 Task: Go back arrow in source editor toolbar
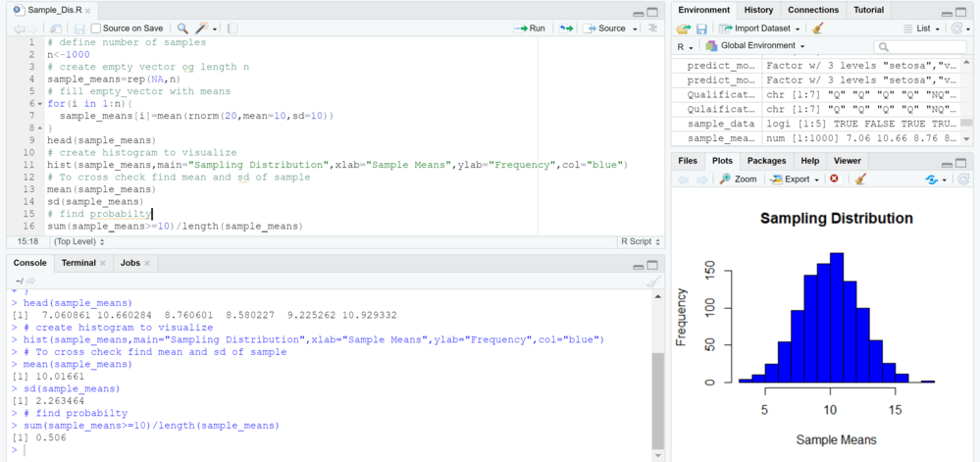coord(19,28)
